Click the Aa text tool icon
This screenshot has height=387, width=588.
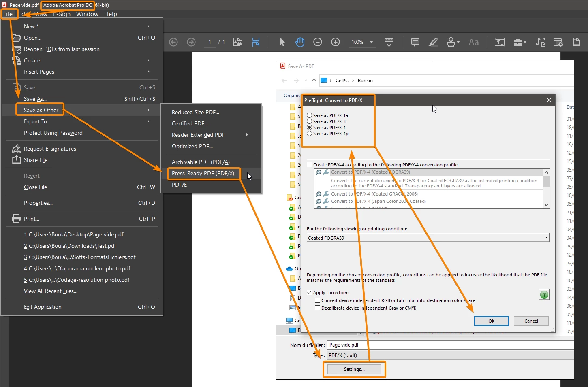click(473, 42)
